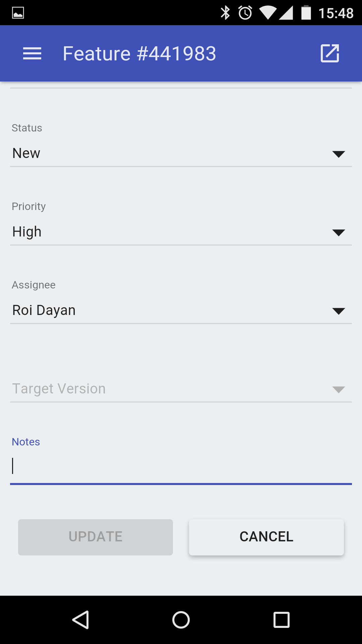Tap the image notification icon
The image size is (362, 644).
click(18, 13)
